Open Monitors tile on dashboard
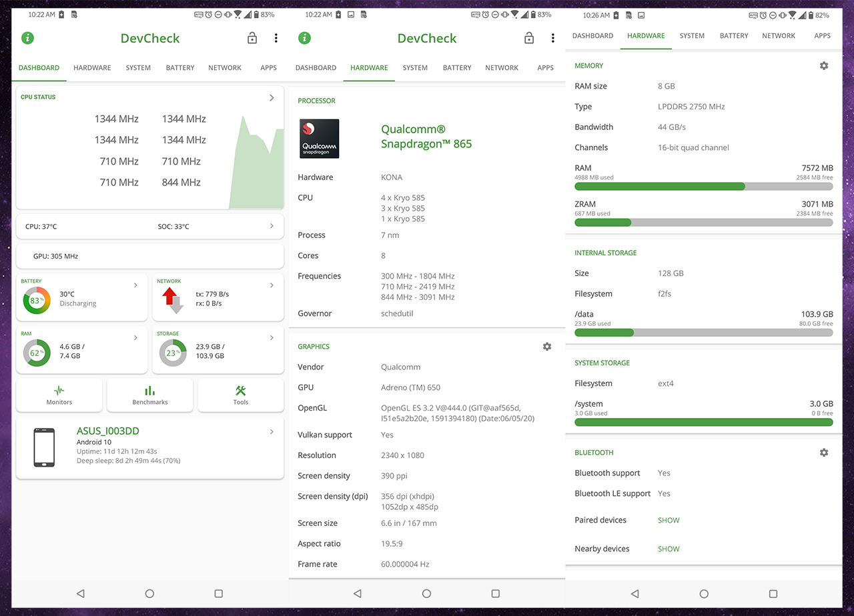 coord(59,395)
